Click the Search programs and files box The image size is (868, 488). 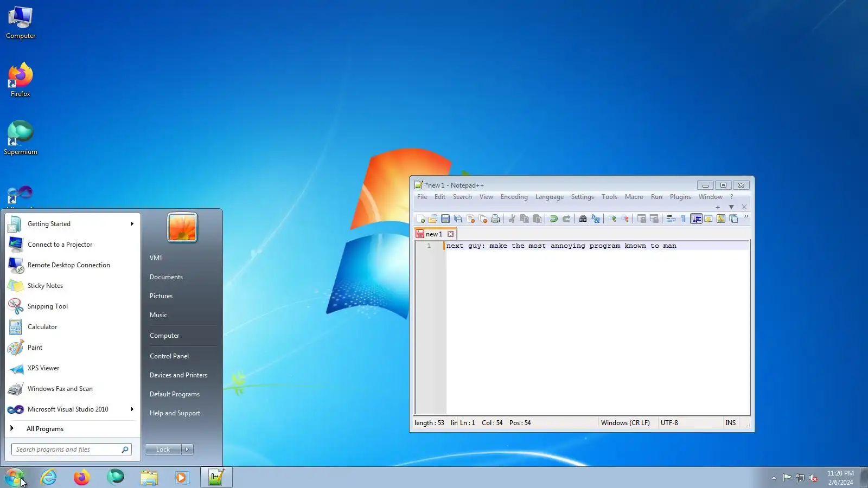pos(72,450)
